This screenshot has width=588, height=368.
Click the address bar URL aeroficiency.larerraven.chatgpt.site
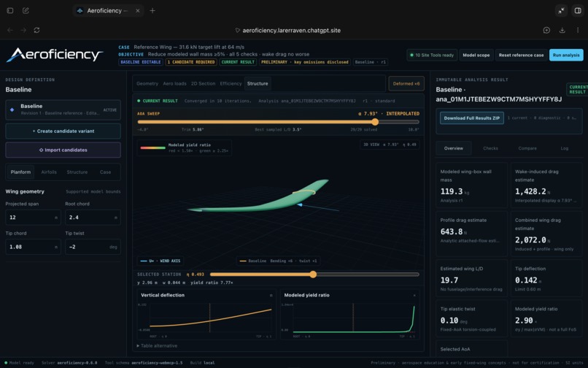click(291, 31)
